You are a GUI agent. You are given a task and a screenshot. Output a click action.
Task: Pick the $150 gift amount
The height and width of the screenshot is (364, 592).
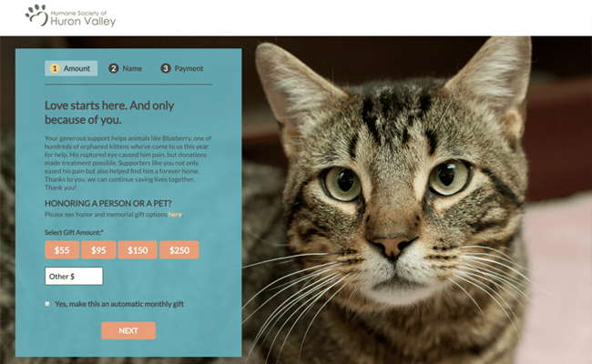138,250
